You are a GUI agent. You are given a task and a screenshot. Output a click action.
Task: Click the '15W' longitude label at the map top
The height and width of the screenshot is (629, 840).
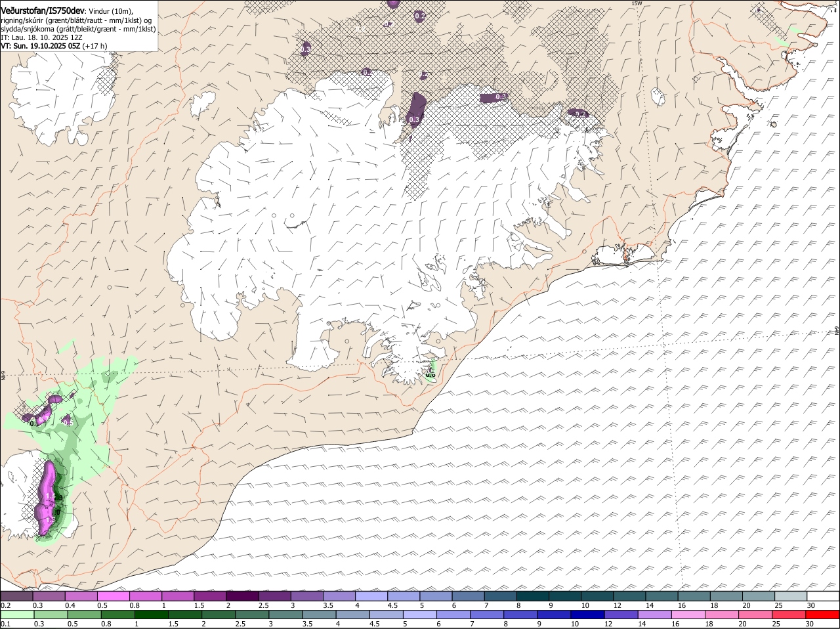coord(636,3)
